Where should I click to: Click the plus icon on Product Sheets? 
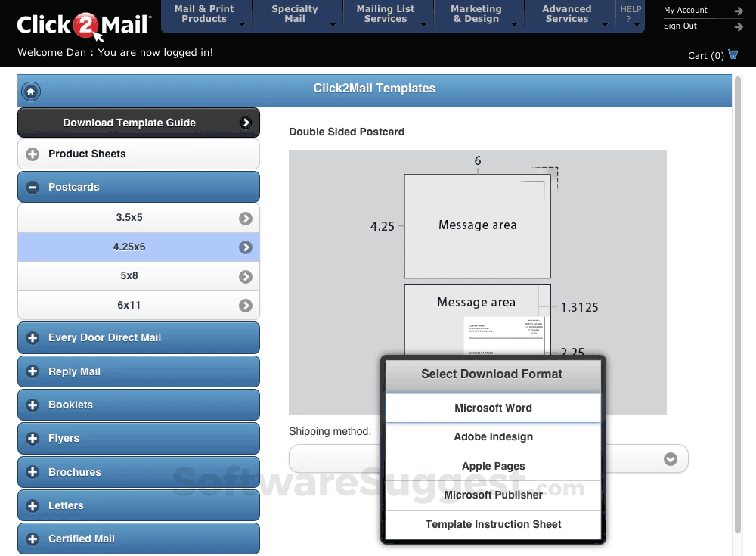coord(32,154)
